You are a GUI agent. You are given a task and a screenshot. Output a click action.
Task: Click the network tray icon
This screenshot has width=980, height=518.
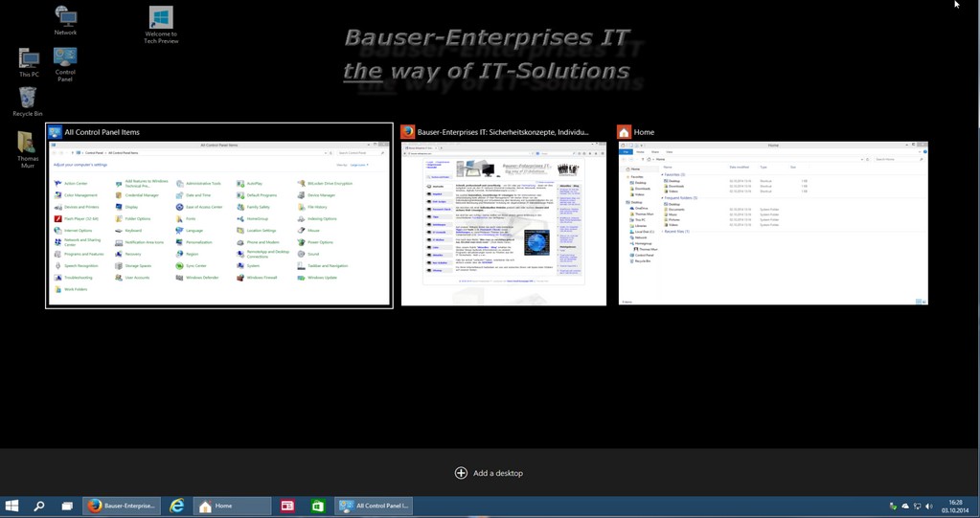917,506
